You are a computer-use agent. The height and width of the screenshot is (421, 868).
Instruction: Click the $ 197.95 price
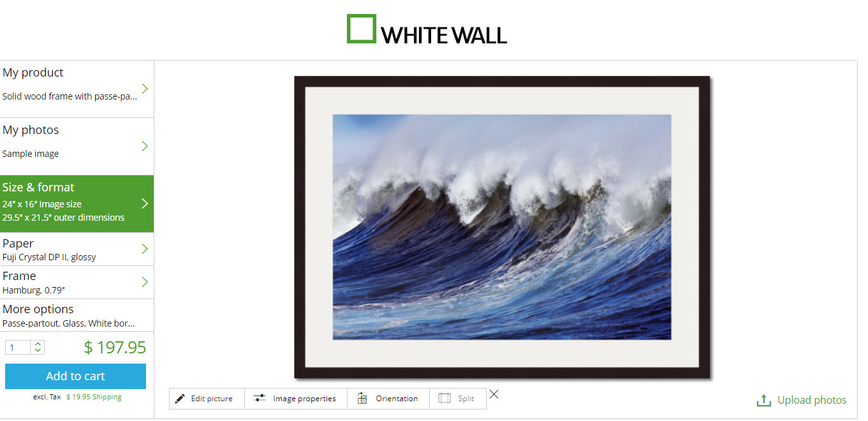115,348
